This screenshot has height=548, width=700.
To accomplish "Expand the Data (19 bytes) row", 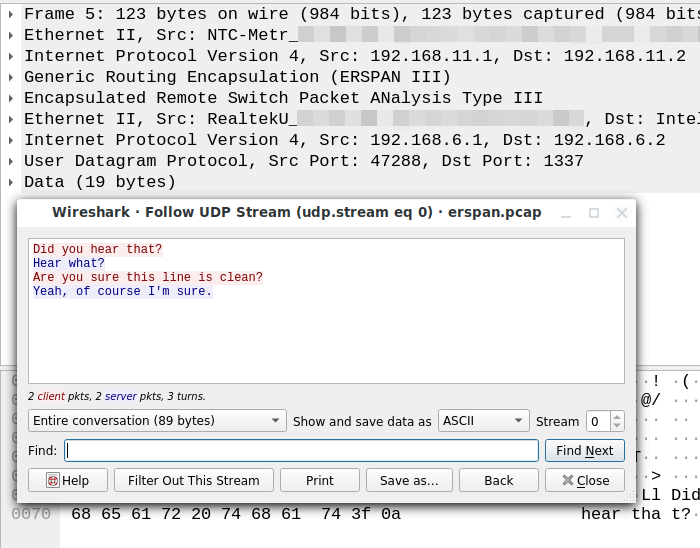I will [x=11, y=182].
